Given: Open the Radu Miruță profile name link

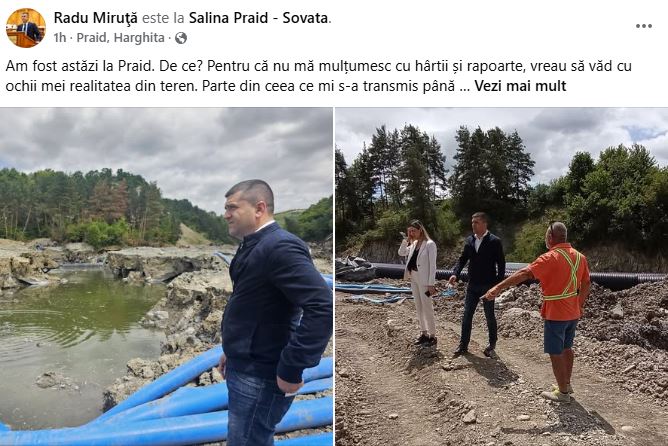Looking at the screenshot, I should (95, 18).
